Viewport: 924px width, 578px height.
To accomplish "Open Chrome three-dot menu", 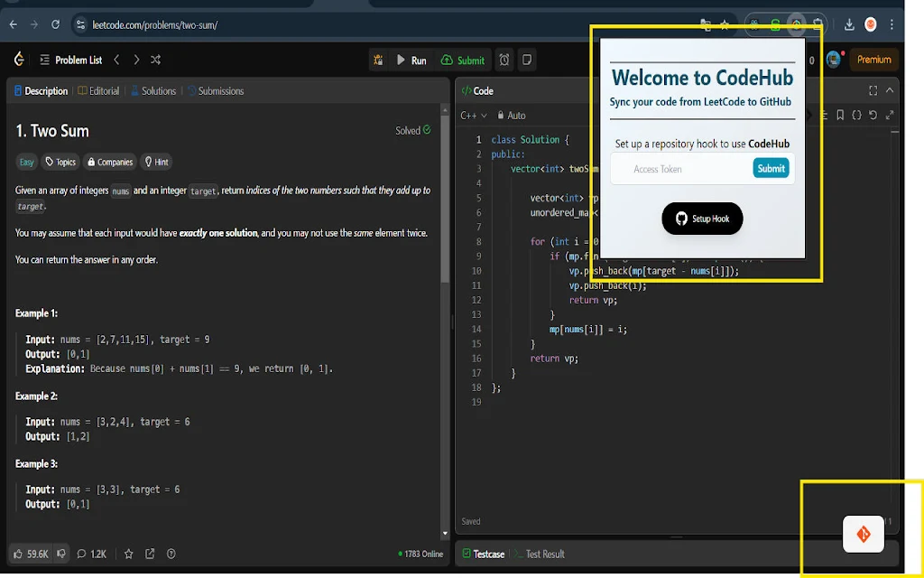I will [892, 24].
